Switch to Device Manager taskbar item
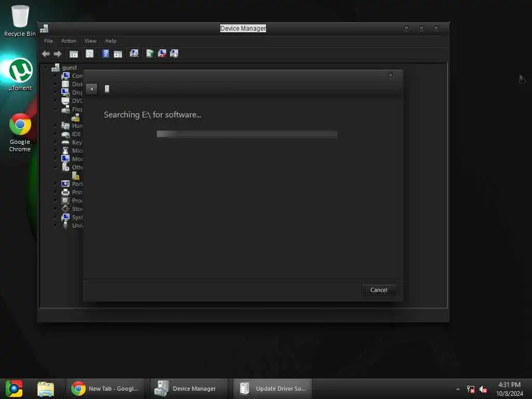The width and height of the screenshot is (532, 399). [x=189, y=389]
